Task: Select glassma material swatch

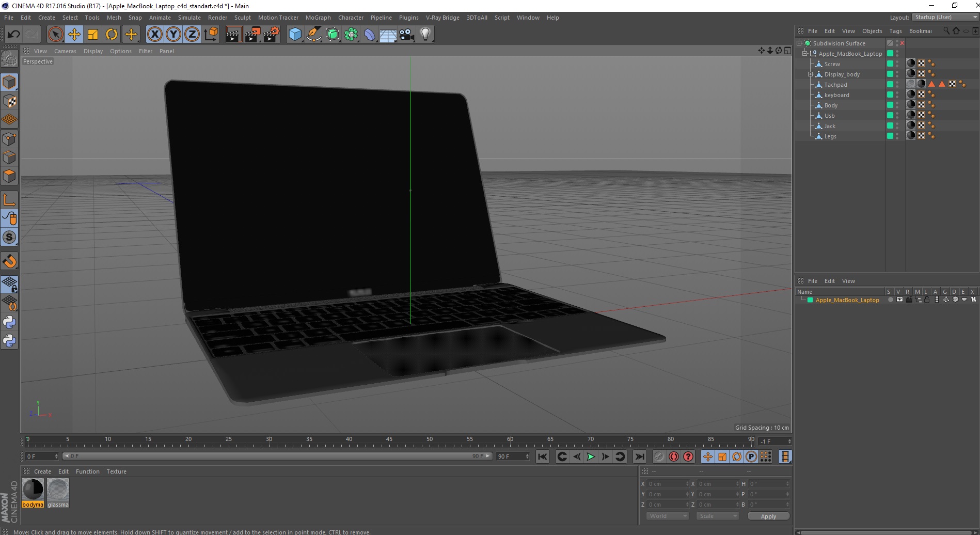Action: (58, 493)
